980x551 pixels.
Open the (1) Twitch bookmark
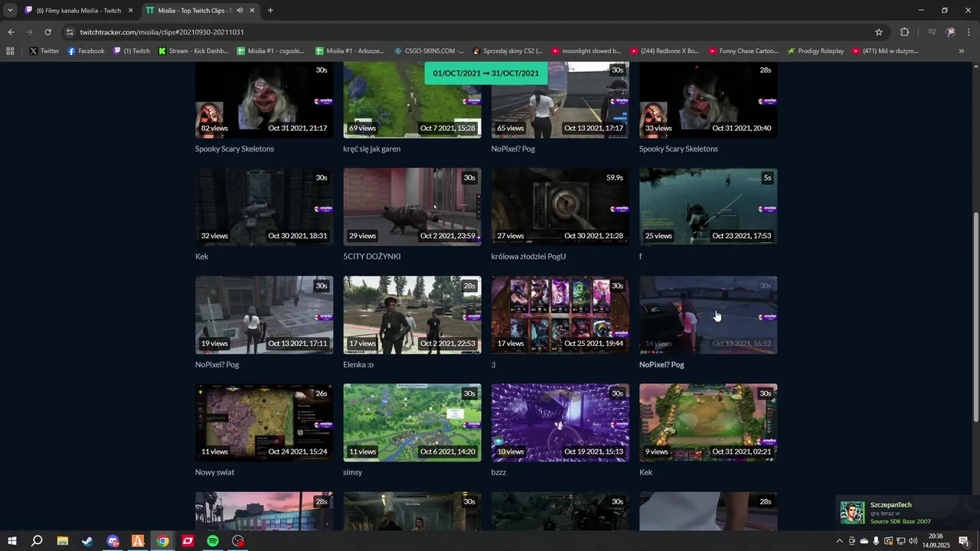(132, 51)
